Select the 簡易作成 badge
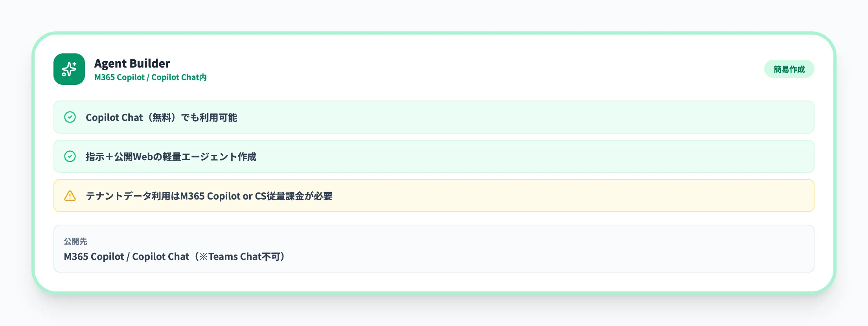Viewport: 868px width, 326px height. coord(789,69)
